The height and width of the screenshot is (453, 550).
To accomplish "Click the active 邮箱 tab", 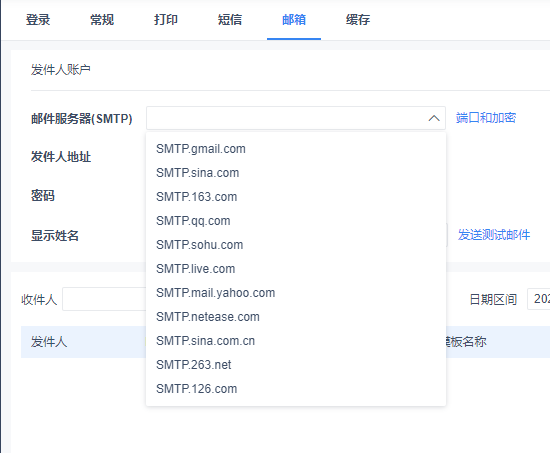I will click(x=294, y=20).
